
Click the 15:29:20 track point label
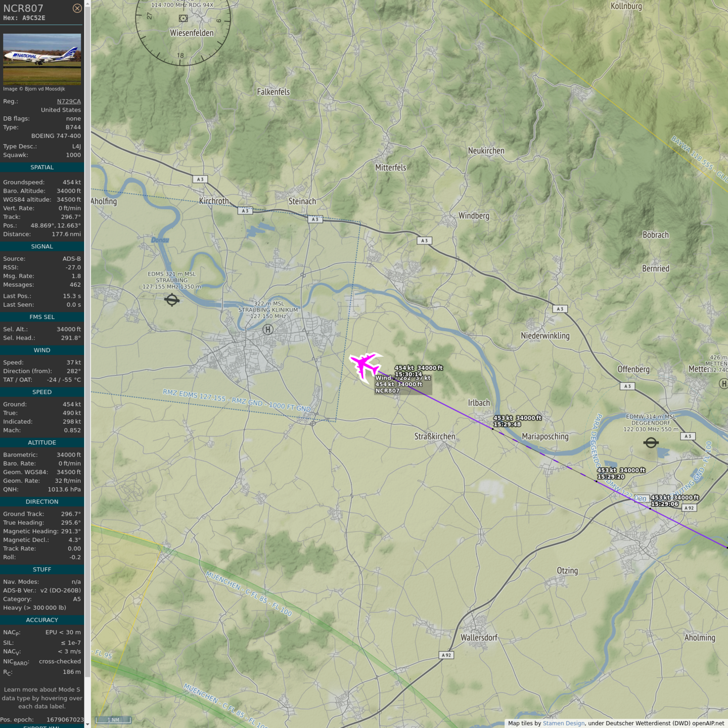click(611, 477)
